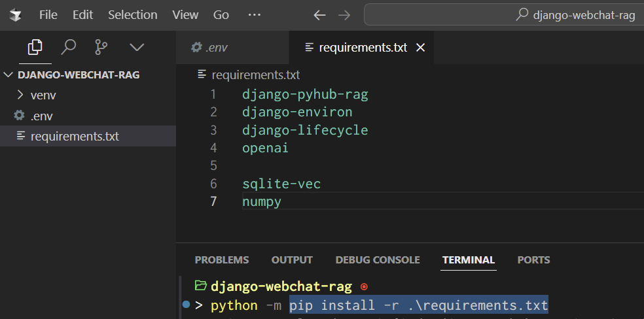
Task: Click line number 5 in the gutter
Action: click(x=213, y=165)
